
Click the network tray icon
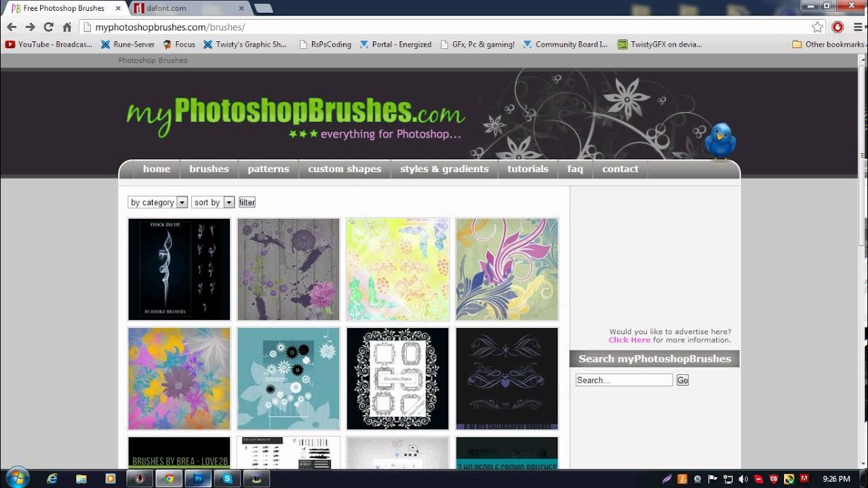[x=728, y=479]
